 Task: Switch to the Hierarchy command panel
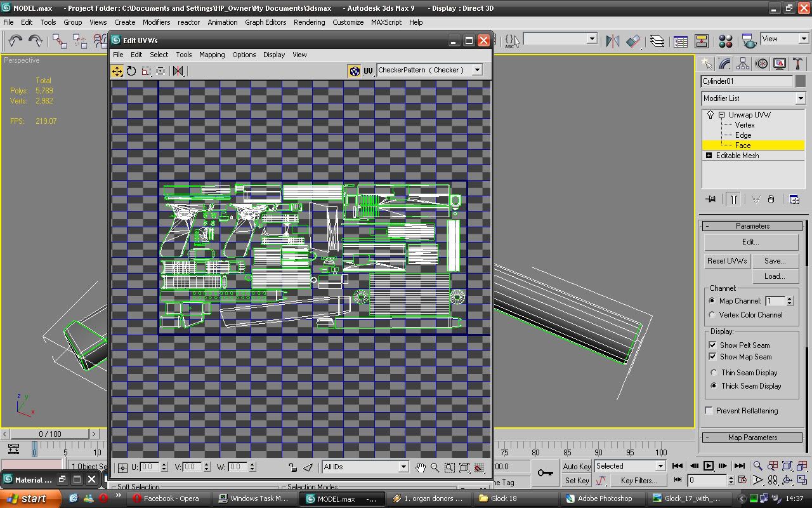[x=743, y=63]
